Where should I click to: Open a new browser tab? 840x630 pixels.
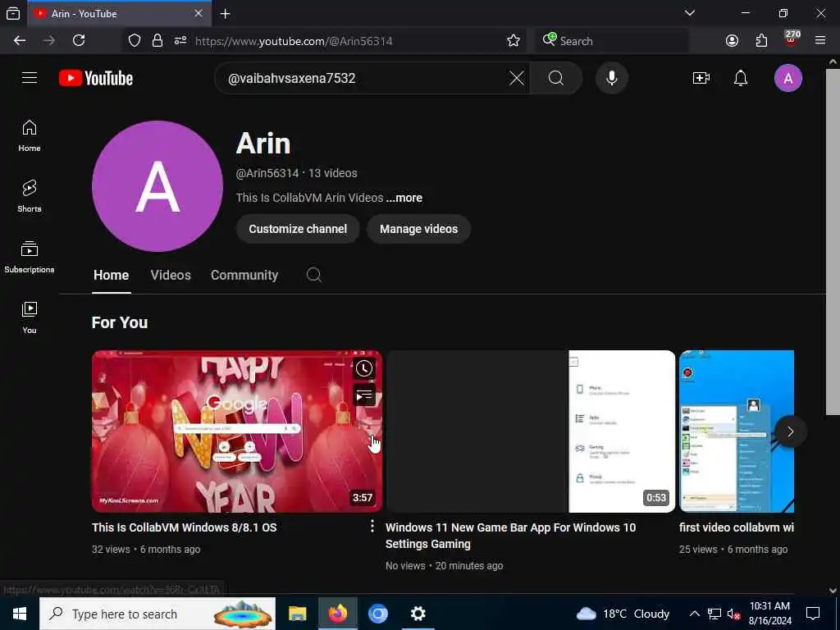click(225, 13)
